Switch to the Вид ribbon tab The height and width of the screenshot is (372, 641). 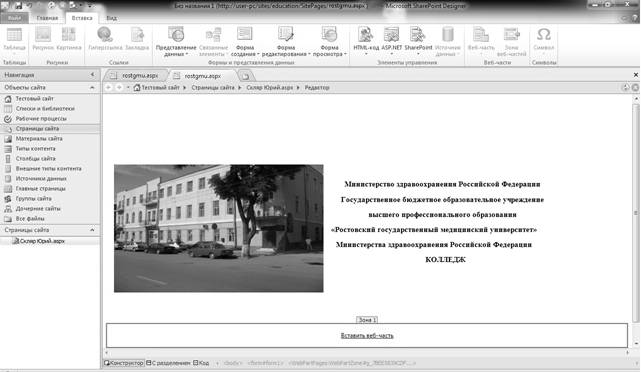tap(112, 18)
